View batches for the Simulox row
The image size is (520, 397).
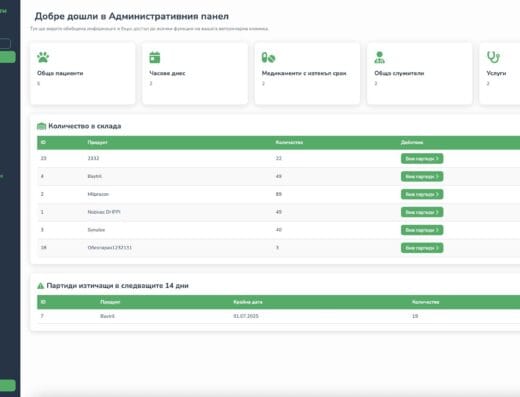422,230
